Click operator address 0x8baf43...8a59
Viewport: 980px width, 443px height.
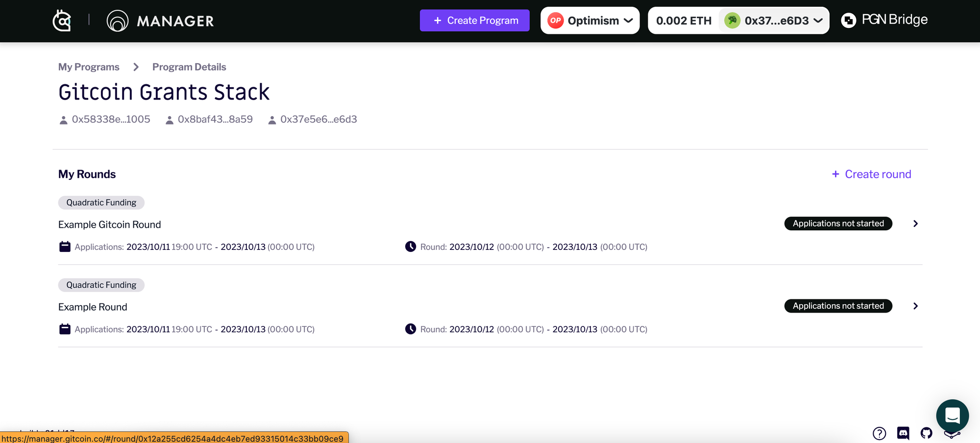coord(215,119)
